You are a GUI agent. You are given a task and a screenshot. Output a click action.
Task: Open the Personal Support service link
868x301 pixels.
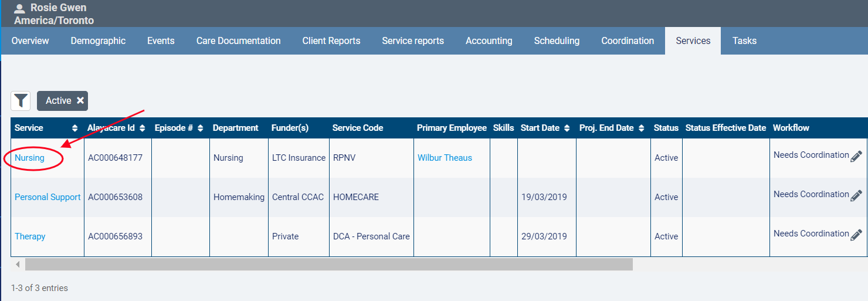(48, 197)
